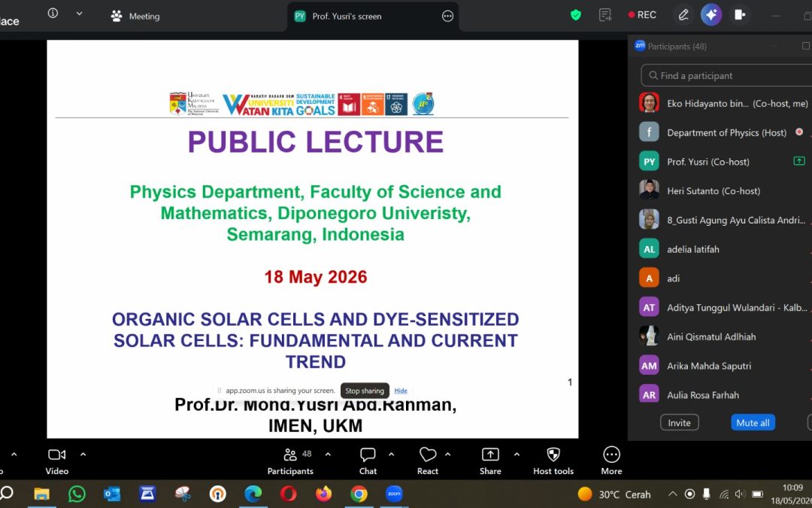Open Outlook from the taskbar

(112, 494)
